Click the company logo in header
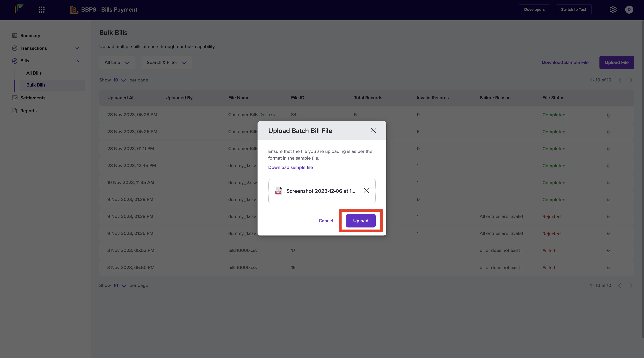This screenshot has width=644, height=358. coord(19,9)
